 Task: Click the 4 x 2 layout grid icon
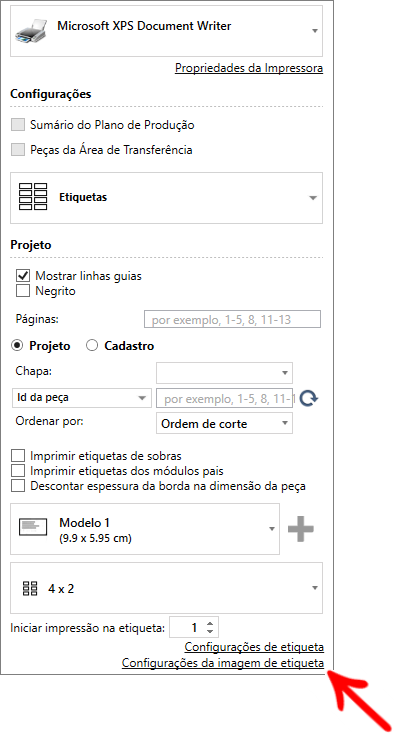click(30, 588)
